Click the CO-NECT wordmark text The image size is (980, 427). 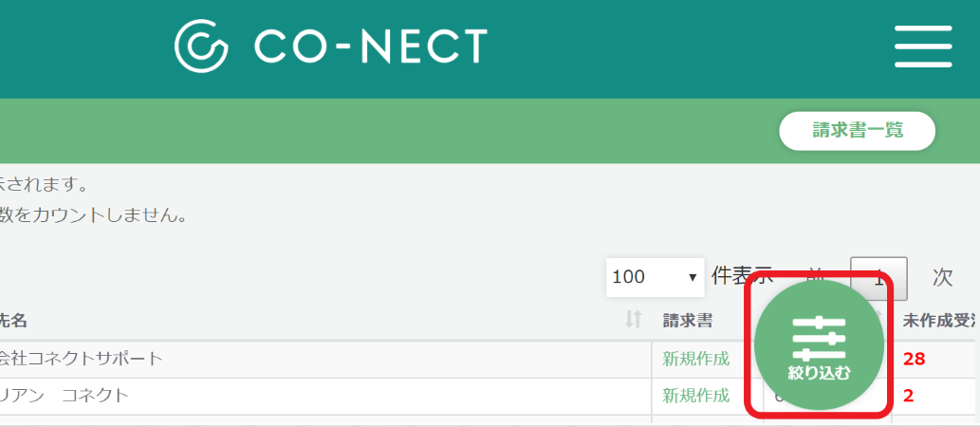pyautogui.click(x=371, y=46)
